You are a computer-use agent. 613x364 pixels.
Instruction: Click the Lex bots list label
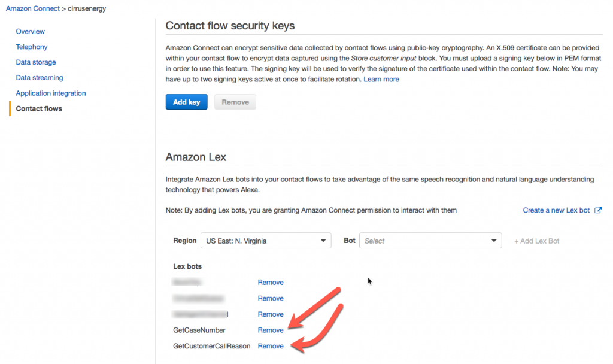(x=187, y=266)
